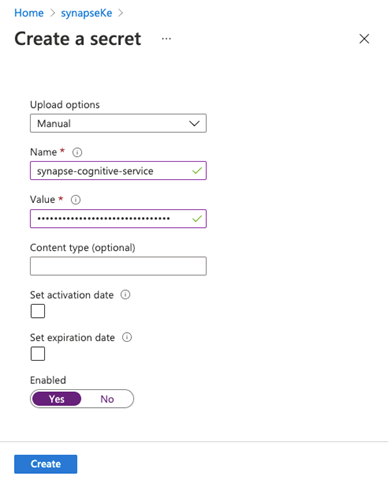Viewport: 388px width, 480px height.
Task: Open the ellipsis more options menu
Action: pos(166,39)
